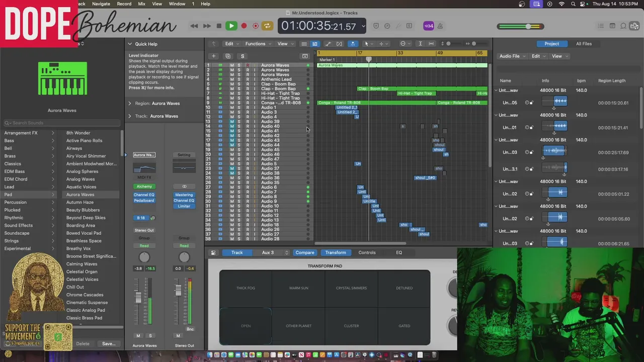644x362 pixels.
Task: Expand the Track: Aurora Waves inspector
Action: [130, 116]
